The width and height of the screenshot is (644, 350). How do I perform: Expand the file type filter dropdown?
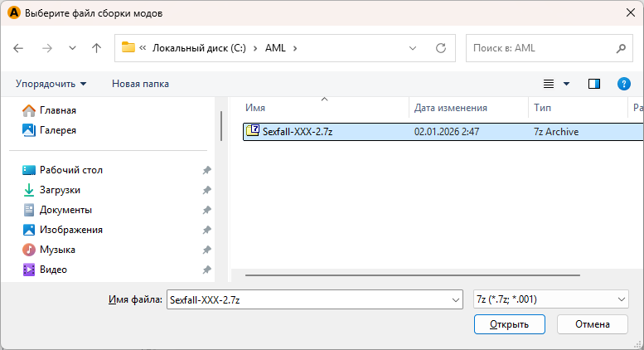point(622,299)
